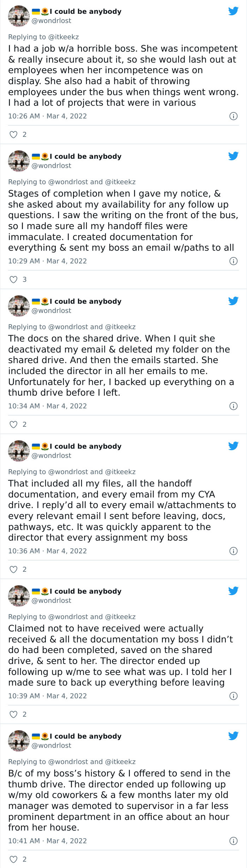Viewport: 247px width, 868px height.
Task: Click the Ukrainian flag emoji in the username
Action: tap(37, 11)
